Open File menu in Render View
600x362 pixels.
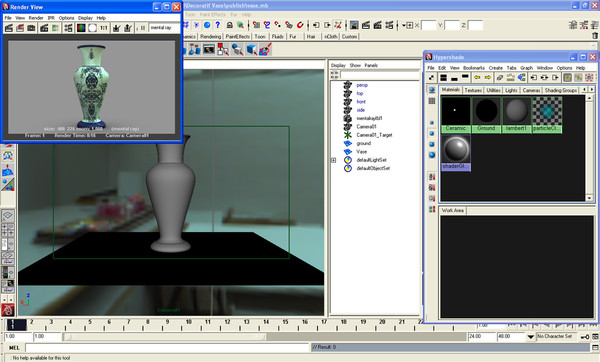click(x=8, y=18)
